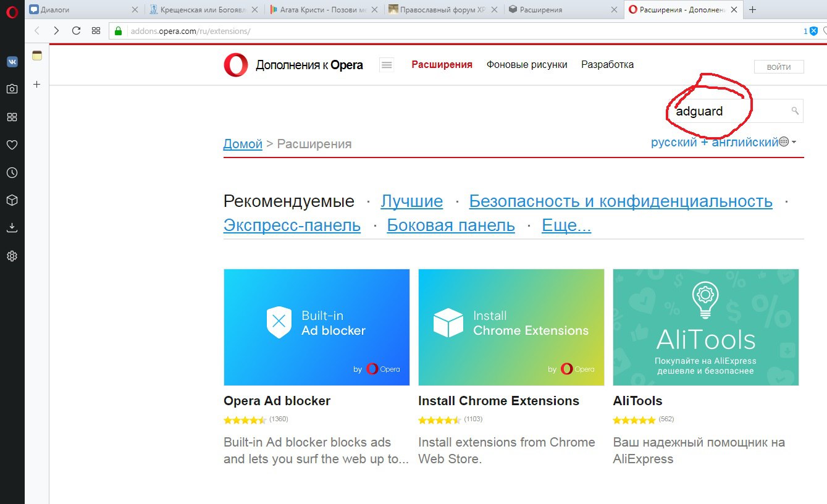Open Downloads arrow icon in sidebar
Screen dimensions: 827x504
coord(12,228)
